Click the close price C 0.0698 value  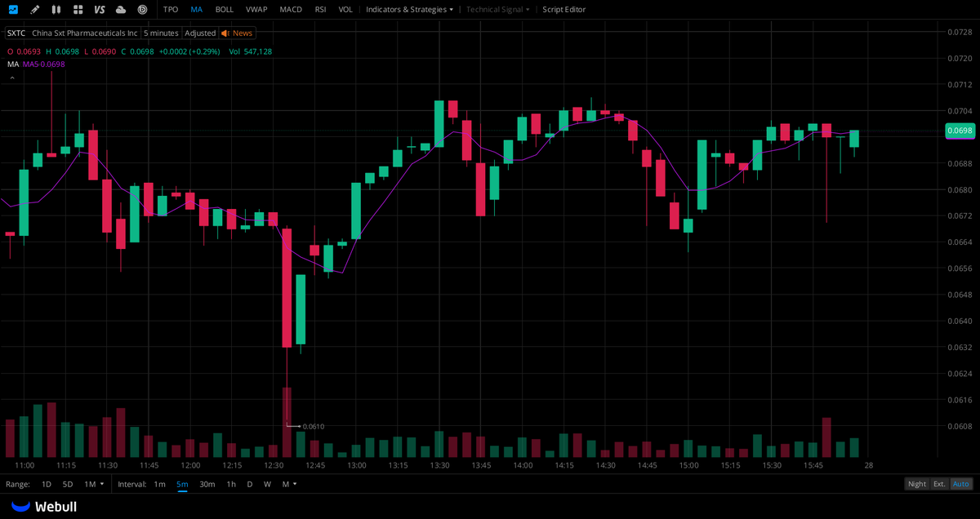pyautogui.click(x=137, y=51)
